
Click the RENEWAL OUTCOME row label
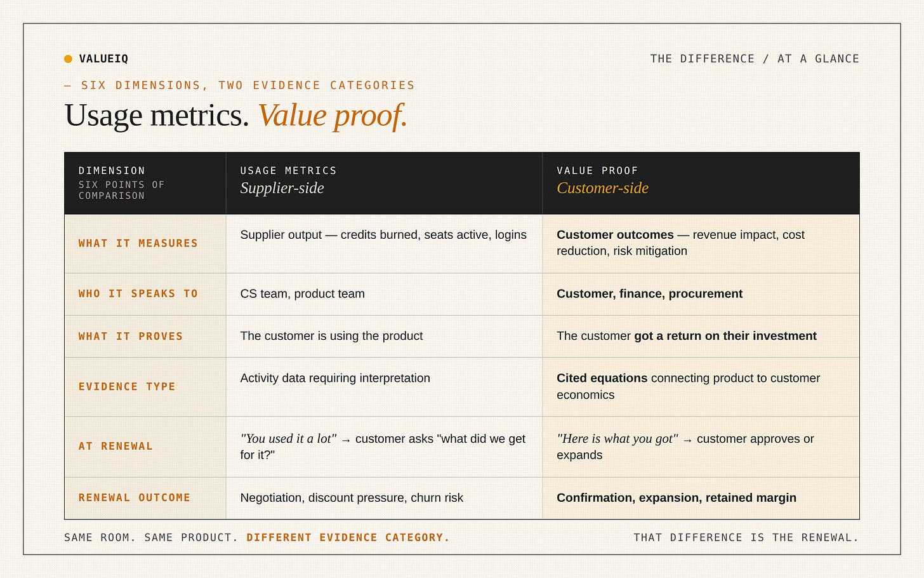coord(135,497)
